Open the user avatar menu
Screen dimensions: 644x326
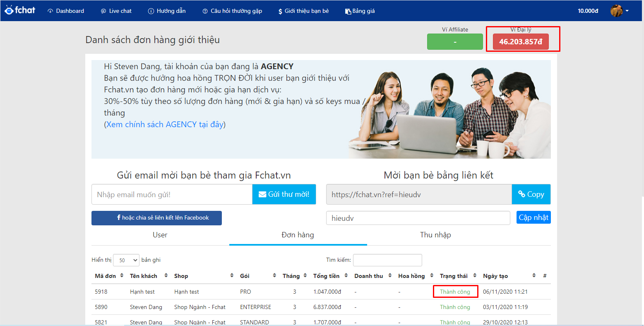616,11
